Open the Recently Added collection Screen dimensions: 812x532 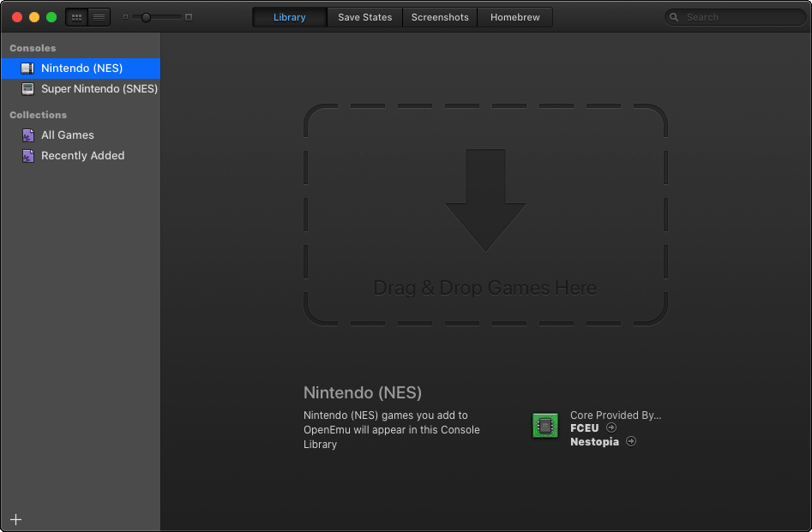pos(81,156)
